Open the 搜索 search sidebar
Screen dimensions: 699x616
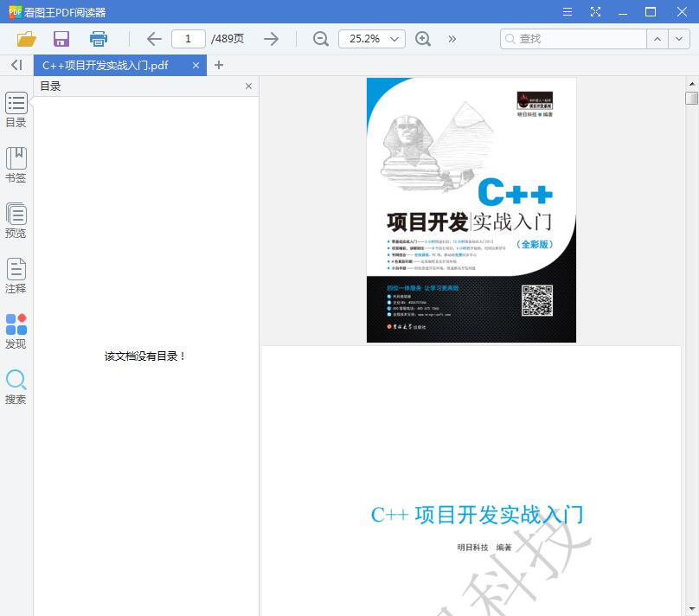point(16,387)
